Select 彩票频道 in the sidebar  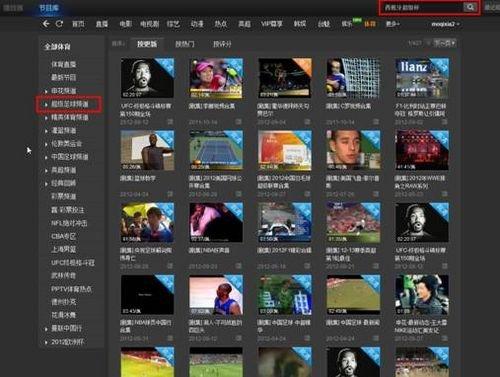[x=64, y=196]
